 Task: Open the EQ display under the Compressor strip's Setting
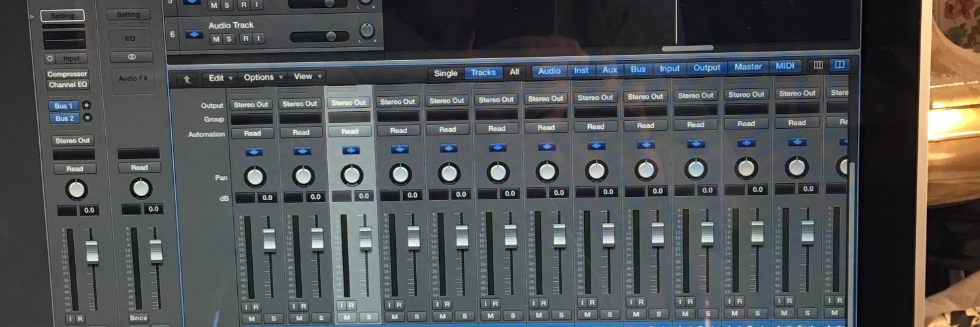(64, 41)
